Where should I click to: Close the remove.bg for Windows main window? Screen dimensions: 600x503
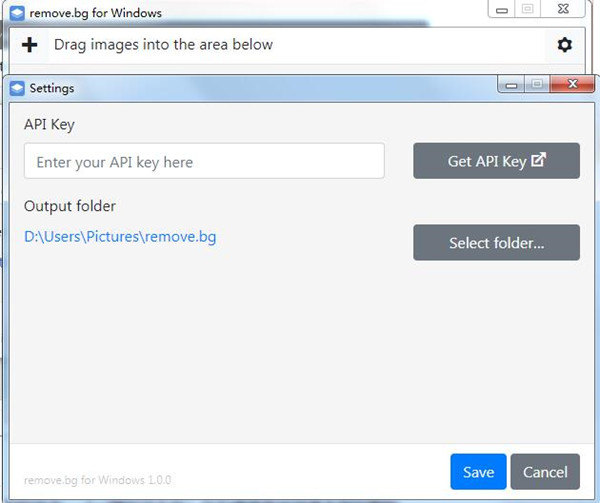(x=563, y=9)
